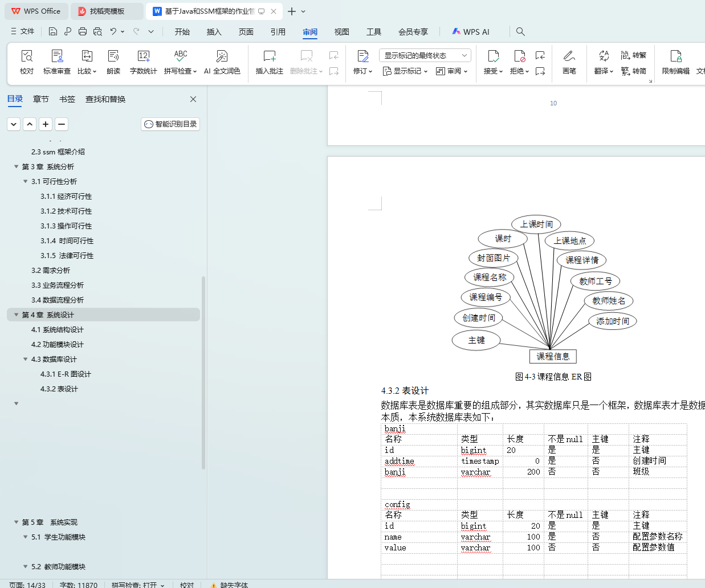Collapse 第 3 章 系统分析 node
The width and height of the screenshot is (705, 588).
[16, 166]
